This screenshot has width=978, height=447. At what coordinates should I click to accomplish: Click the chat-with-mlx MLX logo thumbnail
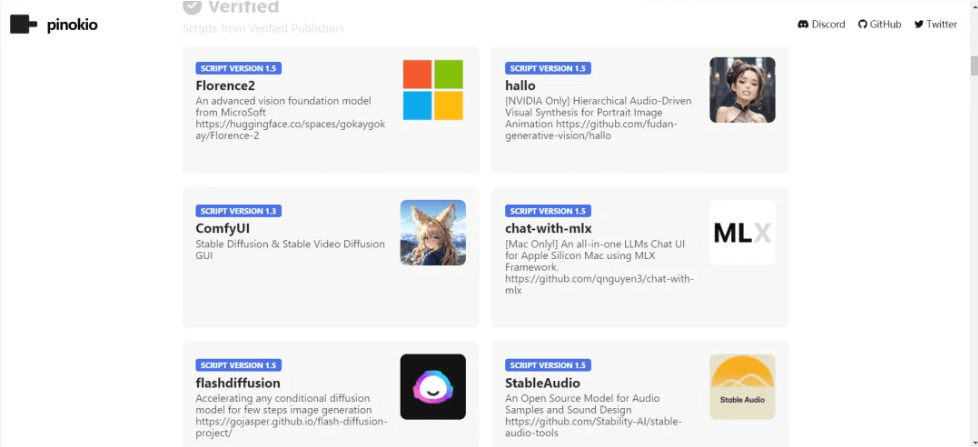coord(742,233)
